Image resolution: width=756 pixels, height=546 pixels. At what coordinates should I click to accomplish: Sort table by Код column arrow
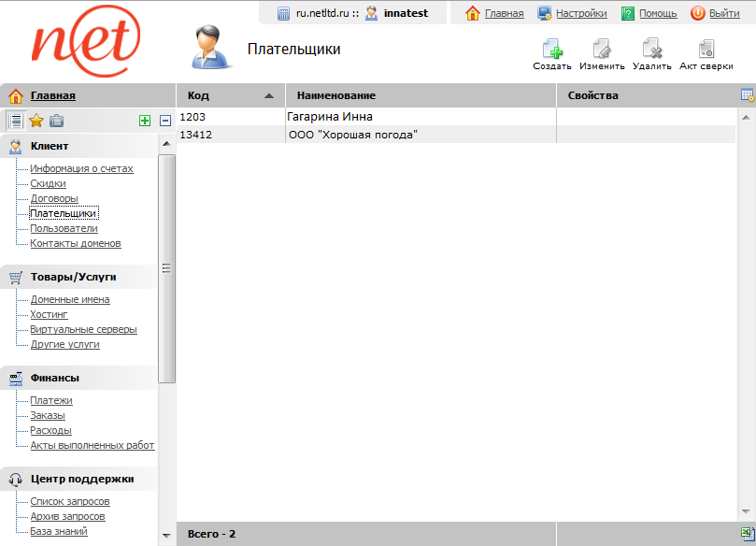pyautogui.click(x=269, y=95)
